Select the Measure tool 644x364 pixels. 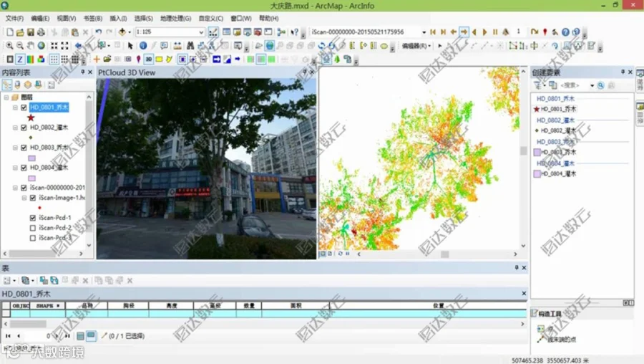pos(177,46)
